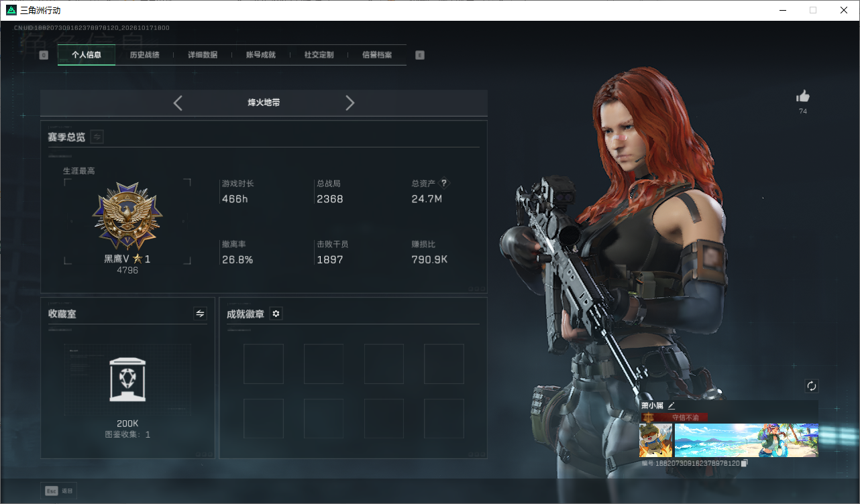Click the Q key icon left of tabs
The width and height of the screenshot is (860, 504).
(44, 55)
